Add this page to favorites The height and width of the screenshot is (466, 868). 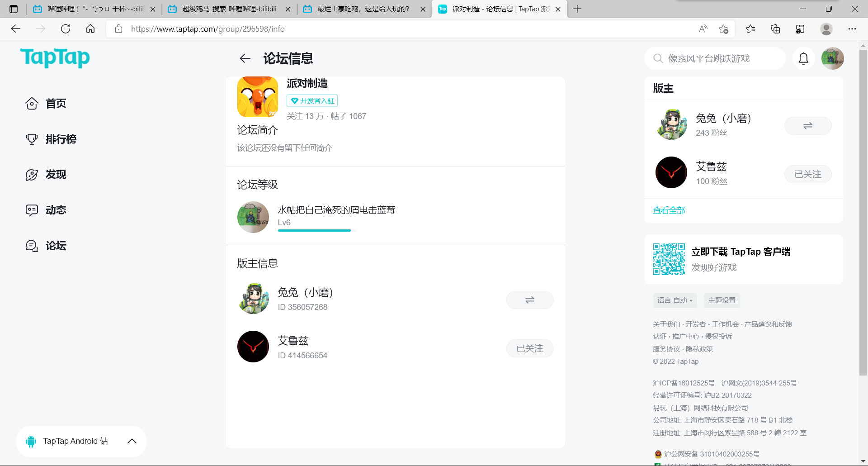click(x=723, y=29)
